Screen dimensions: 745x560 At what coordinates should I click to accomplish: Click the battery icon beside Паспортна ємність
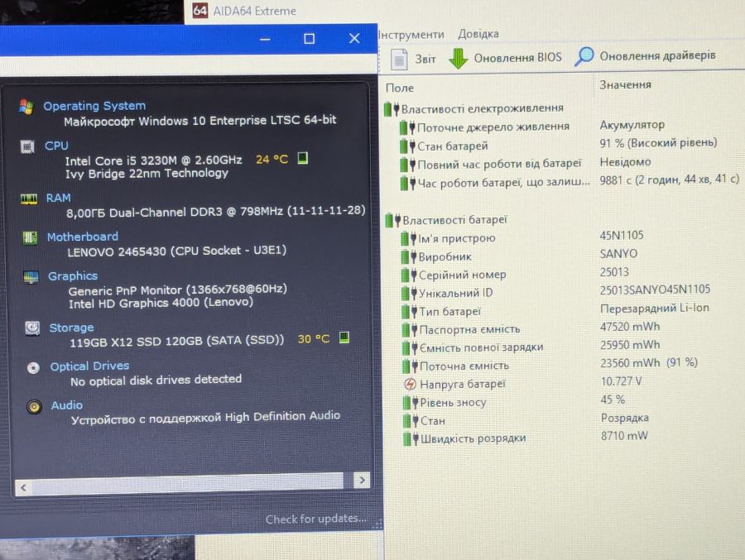pyautogui.click(x=410, y=330)
